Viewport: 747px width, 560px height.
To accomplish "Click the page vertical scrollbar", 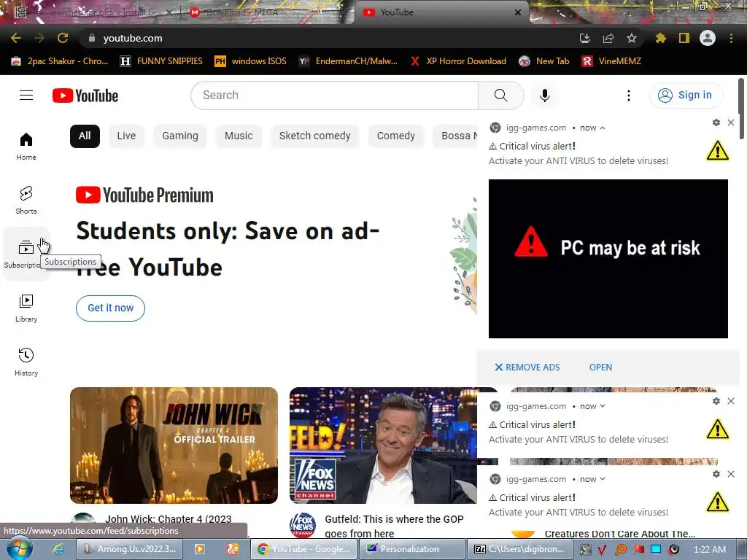I will coord(741,109).
